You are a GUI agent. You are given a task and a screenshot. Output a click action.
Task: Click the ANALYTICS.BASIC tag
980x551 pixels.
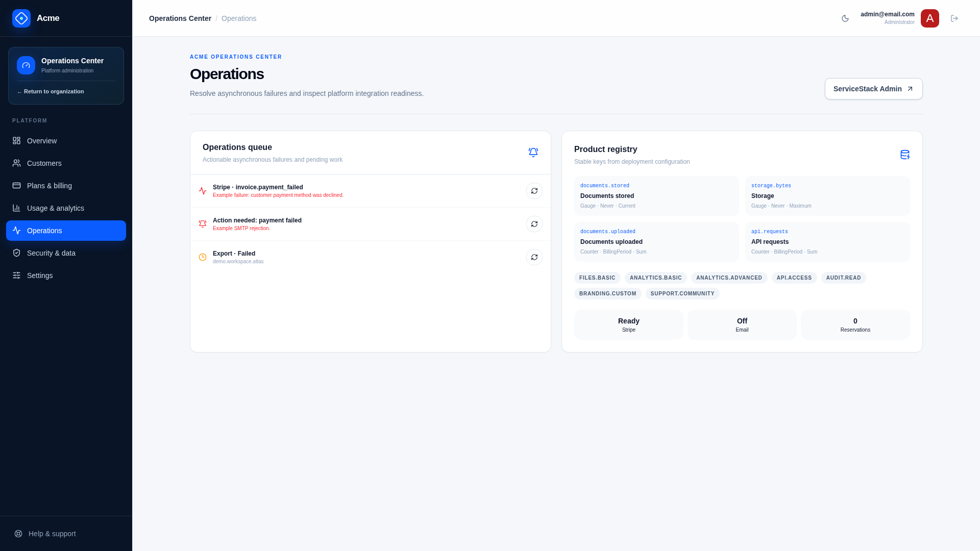click(x=656, y=278)
